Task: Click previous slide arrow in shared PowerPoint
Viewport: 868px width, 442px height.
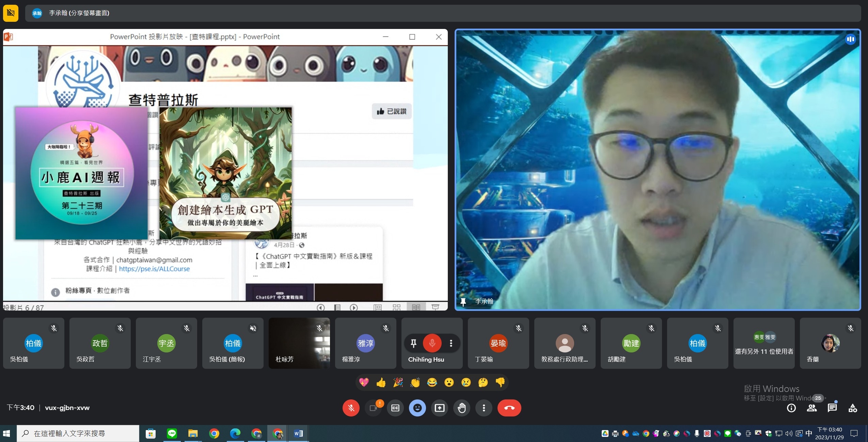Action: [x=320, y=307]
